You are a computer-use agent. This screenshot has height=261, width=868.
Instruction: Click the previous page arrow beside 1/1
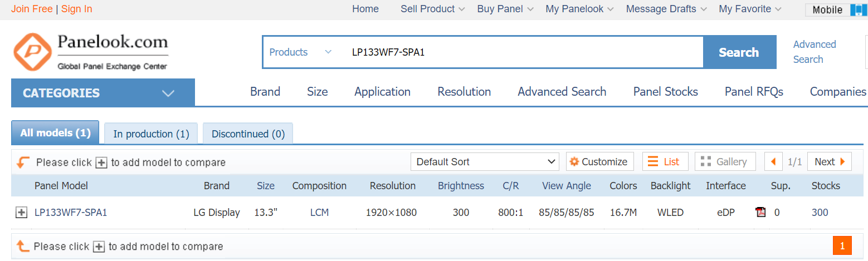coord(773,162)
